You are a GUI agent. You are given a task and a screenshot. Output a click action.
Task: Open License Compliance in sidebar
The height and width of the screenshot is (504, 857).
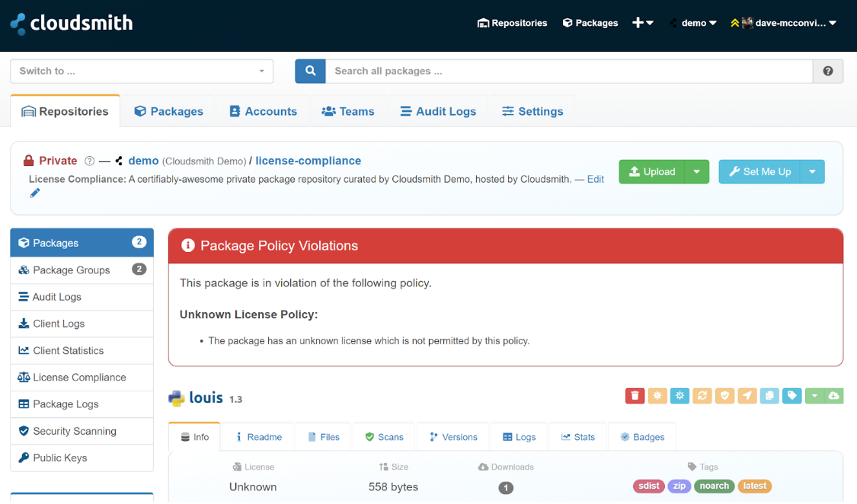[x=82, y=378]
